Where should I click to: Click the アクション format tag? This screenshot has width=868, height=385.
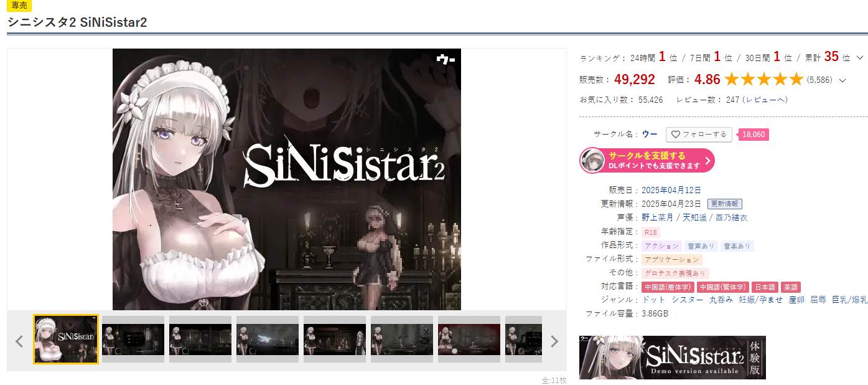(662, 246)
